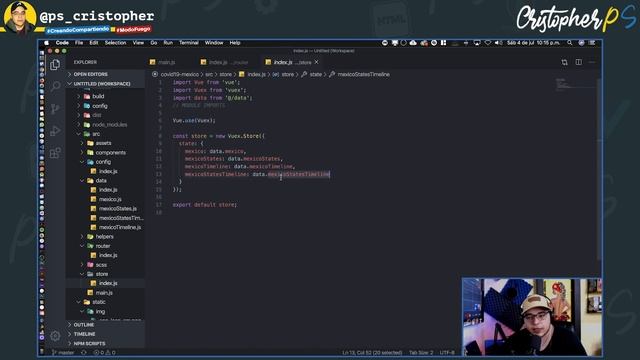
Task: Open the Help menu
Action: (235, 42)
